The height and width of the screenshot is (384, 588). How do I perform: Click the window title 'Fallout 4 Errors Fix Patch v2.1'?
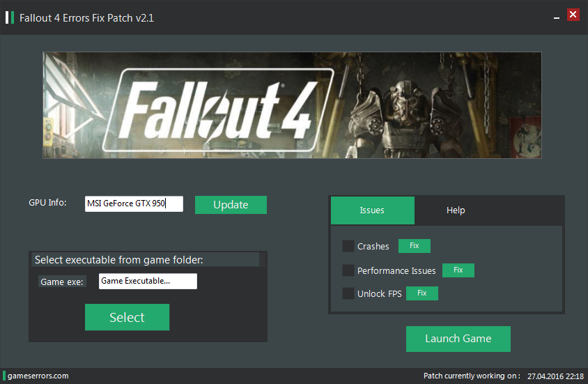[86, 18]
